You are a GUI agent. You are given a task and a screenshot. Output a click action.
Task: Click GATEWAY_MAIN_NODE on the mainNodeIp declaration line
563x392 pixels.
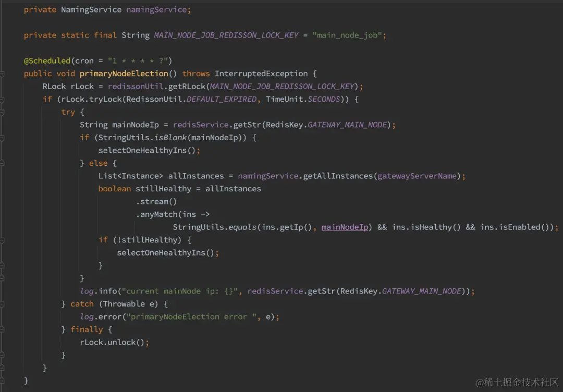click(347, 125)
